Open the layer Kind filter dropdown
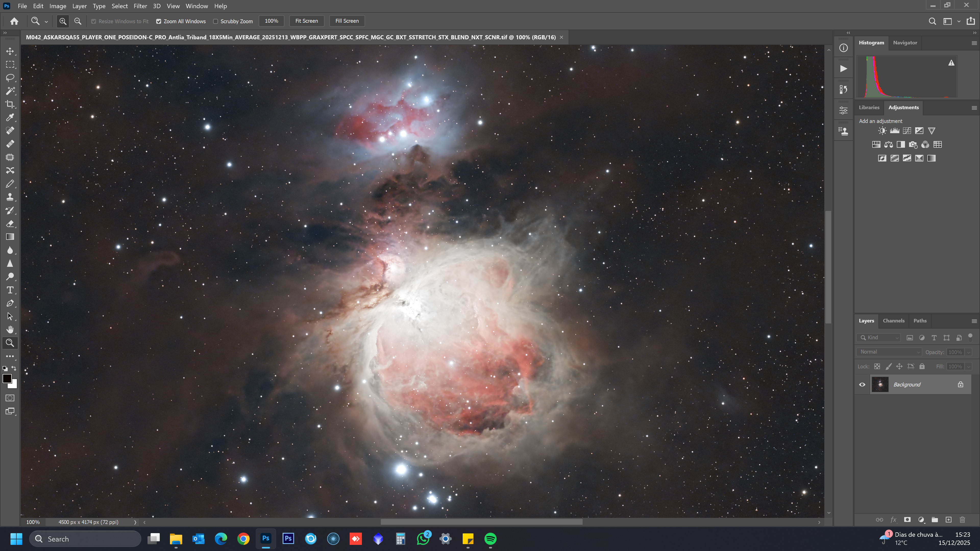The width and height of the screenshot is (980, 551). tap(879, 337)
